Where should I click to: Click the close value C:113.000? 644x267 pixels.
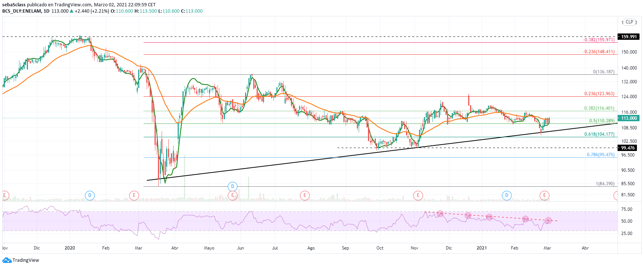coord(192,11)
